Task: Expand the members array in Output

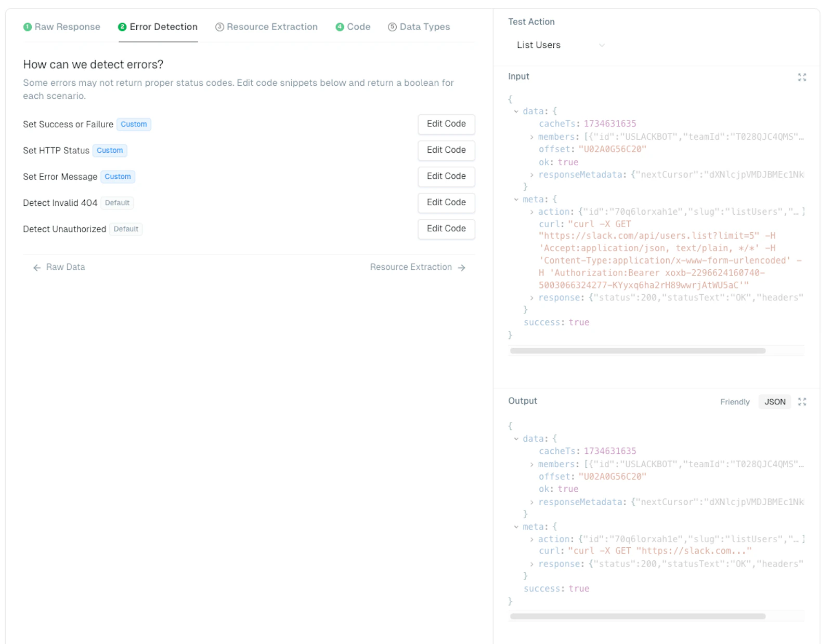Action: pos(531,465)
